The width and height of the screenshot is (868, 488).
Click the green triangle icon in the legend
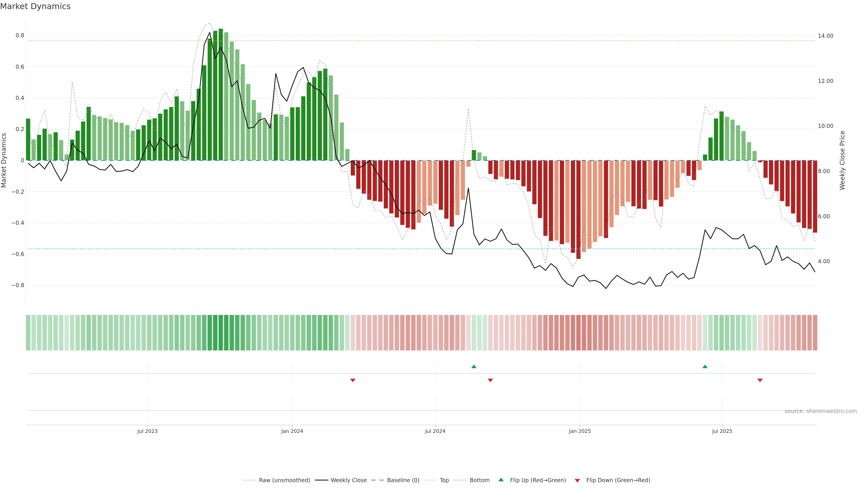pos(501,480)
